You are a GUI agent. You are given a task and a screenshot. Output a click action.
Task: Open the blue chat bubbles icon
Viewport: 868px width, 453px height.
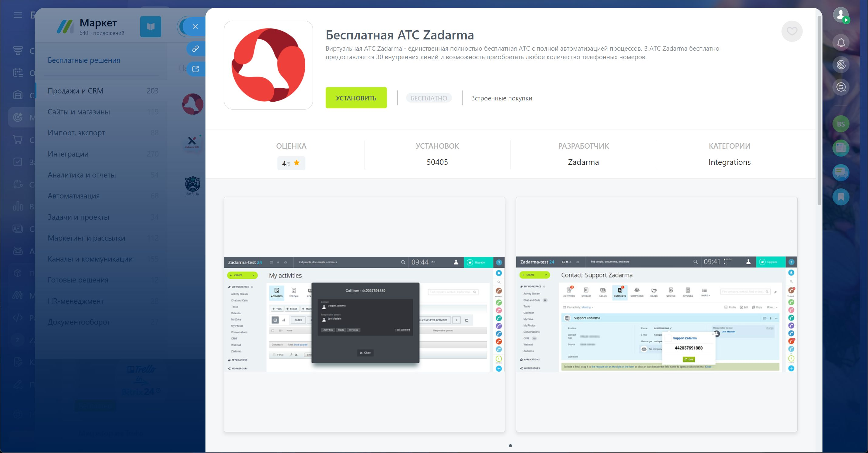[841, 172]
